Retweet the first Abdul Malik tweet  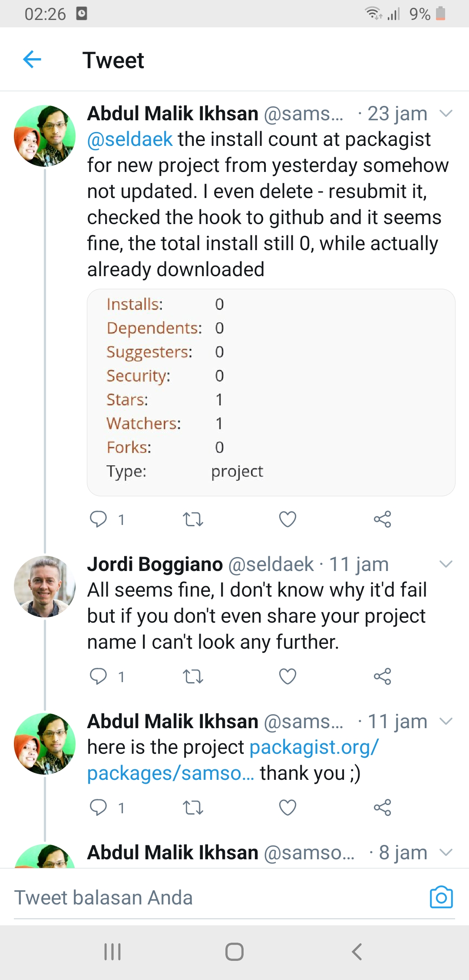[193, 519]
